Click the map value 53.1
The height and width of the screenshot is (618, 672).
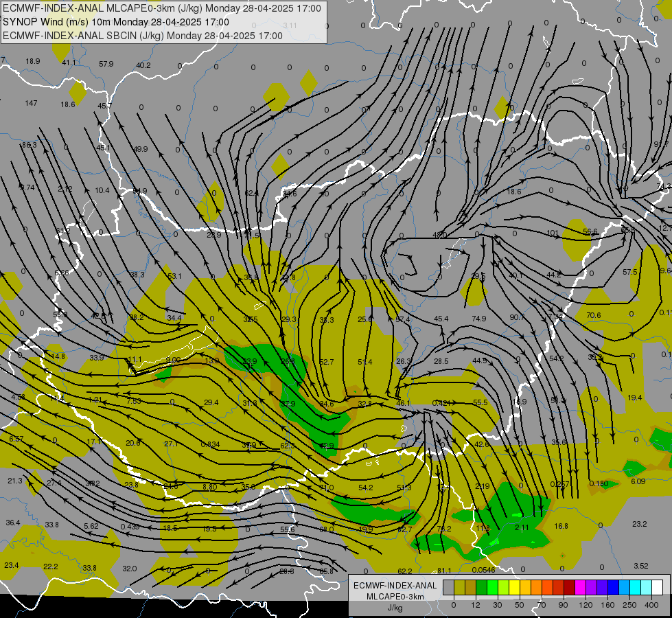click(x=174, y=276)
